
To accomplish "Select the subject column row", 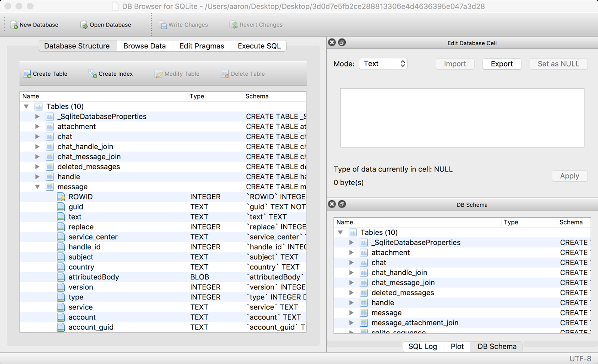I will tap(163, 257).
